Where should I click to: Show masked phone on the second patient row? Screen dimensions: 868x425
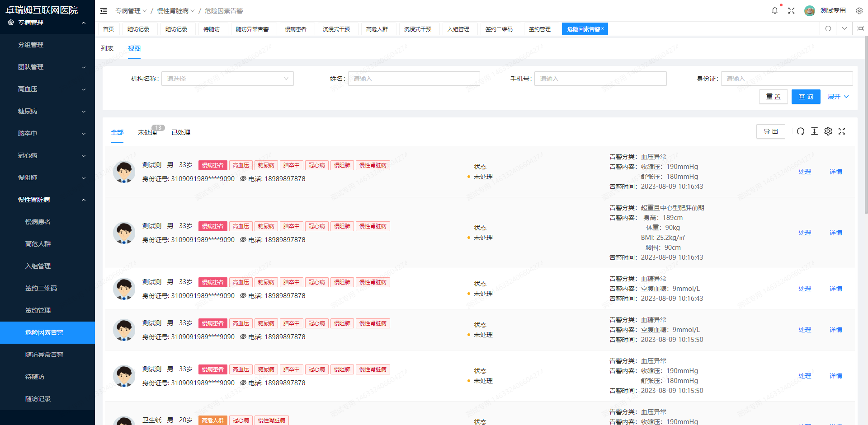(243, 240)
